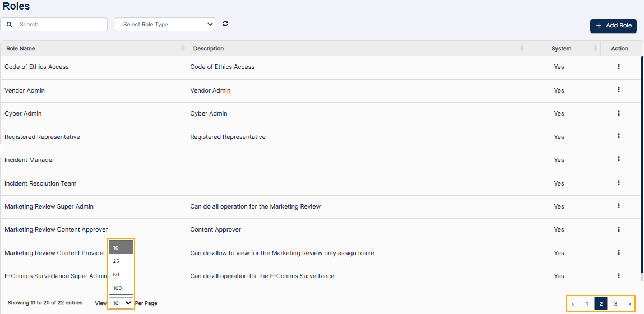
Task: Click 'Content Approver' description cell
Action: (x=216, y=229)
